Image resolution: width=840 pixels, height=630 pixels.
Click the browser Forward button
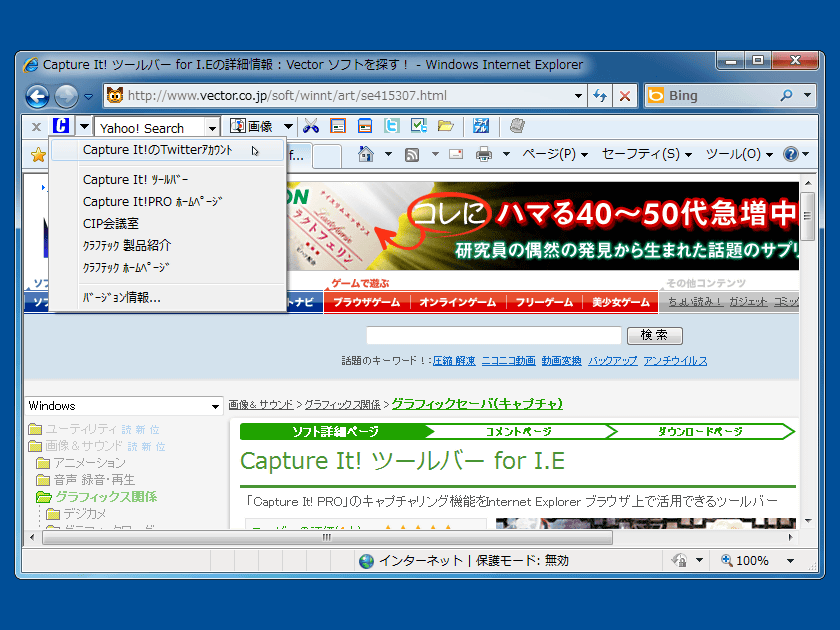tap(66, 96)
